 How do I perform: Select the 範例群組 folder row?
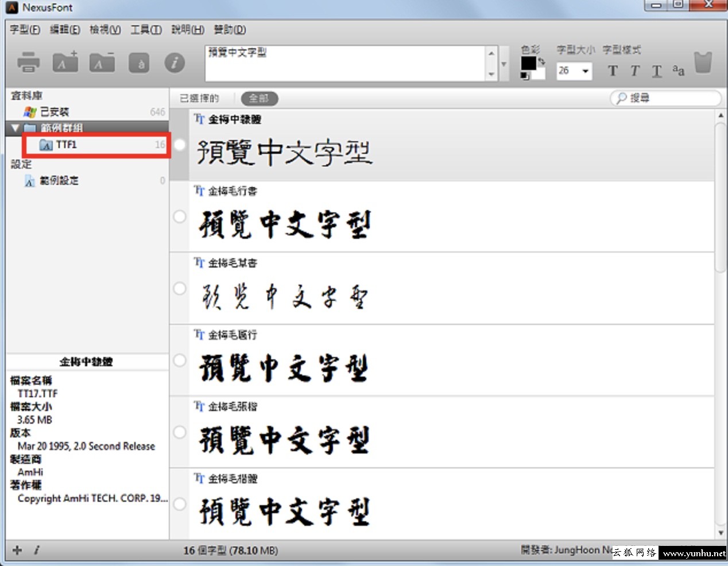pyautogui.click(x=87, y=127)
